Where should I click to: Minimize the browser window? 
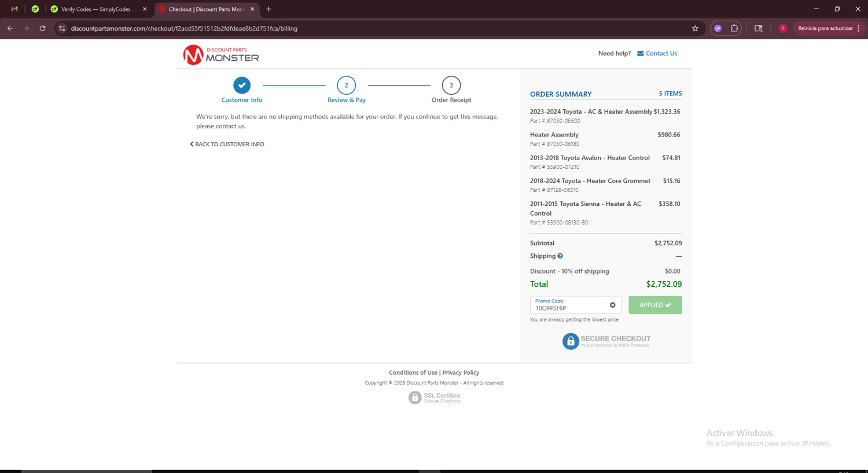[x=816, y=9]
